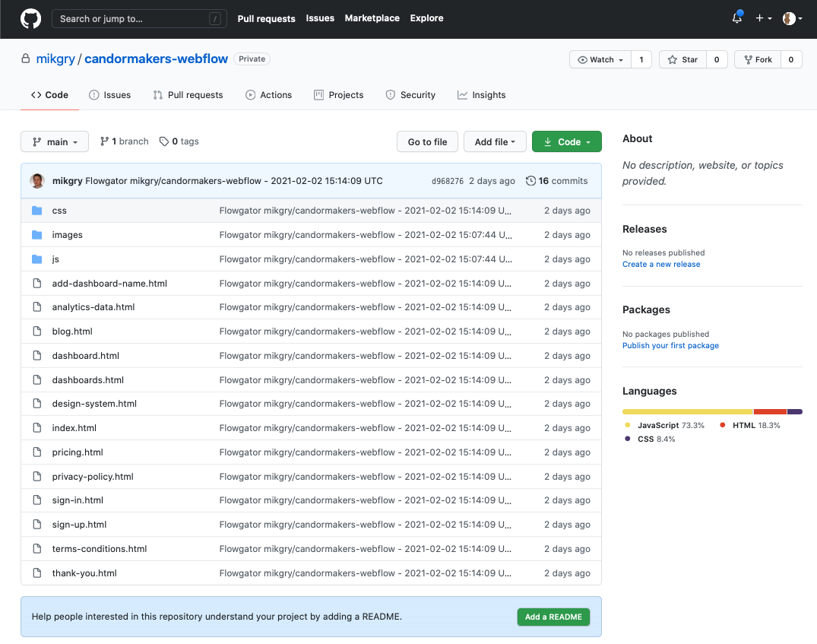Click the Go to file button
Viewport: 817px width, 644px height.
(x=427, y=142)
